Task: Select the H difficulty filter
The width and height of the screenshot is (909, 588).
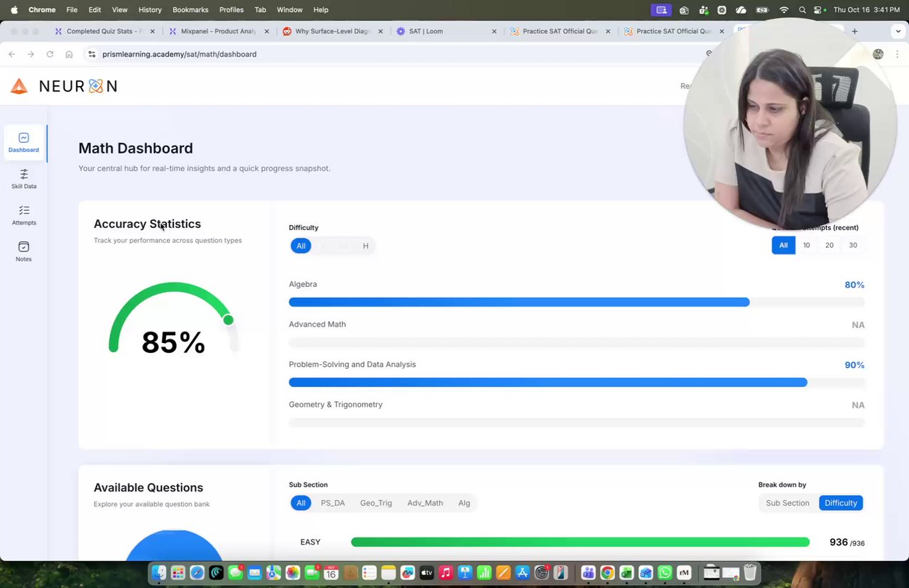Action: click(x=366, y=246)
